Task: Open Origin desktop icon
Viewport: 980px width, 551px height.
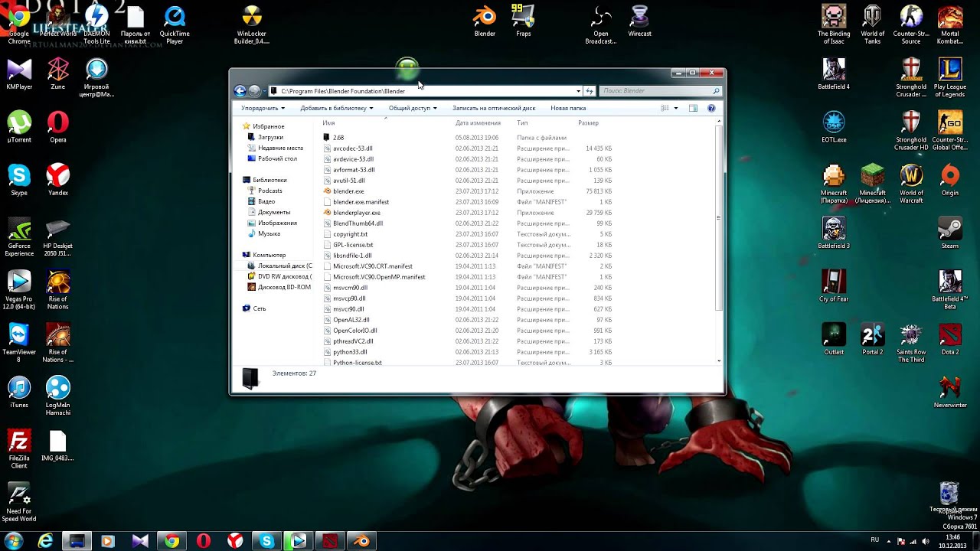Action: point(949,180)
